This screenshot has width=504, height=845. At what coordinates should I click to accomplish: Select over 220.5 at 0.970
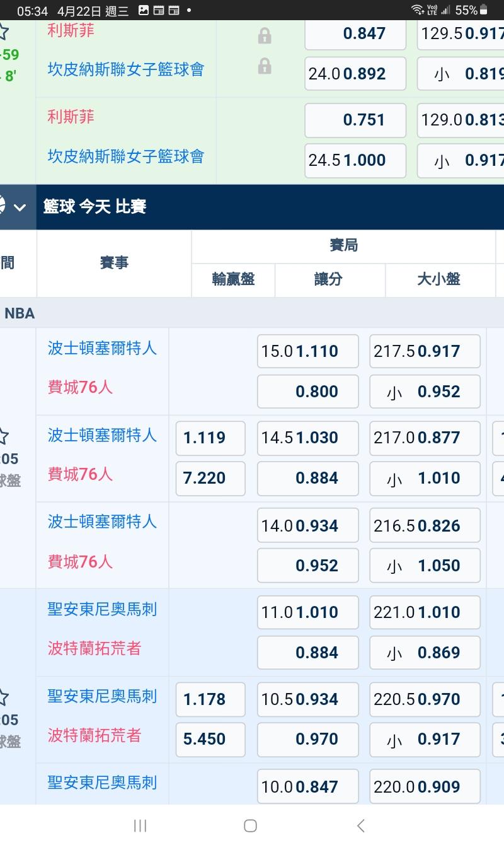425,699
